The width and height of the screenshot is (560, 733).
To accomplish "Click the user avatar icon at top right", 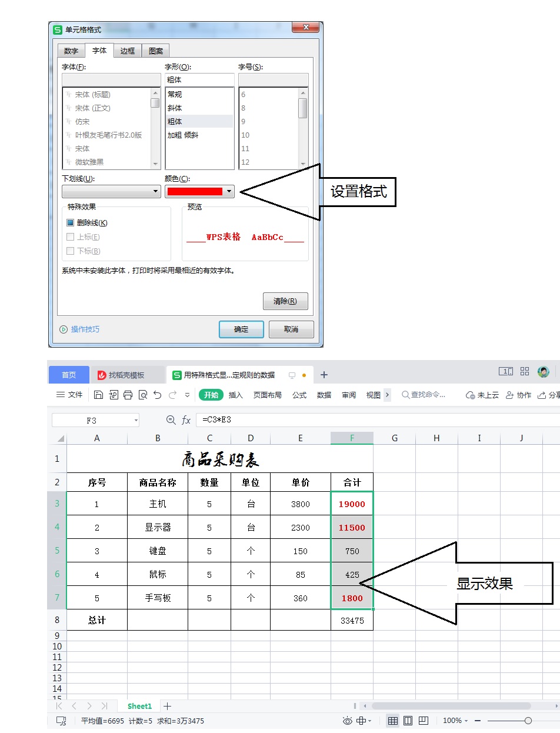I will 544,372.
